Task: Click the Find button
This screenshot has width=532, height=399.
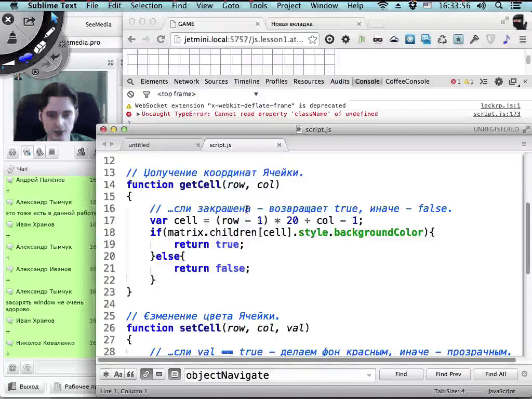Action: (401, 374)
